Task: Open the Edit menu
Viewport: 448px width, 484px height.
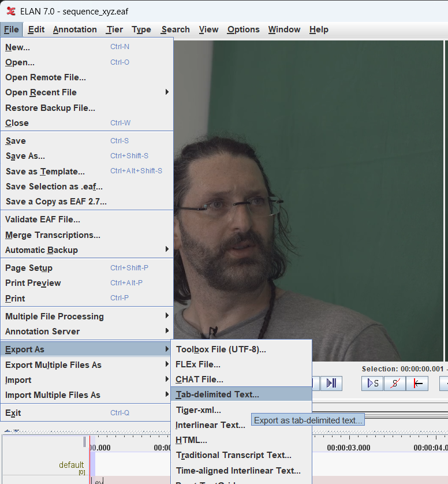Action: click(36, 29)
